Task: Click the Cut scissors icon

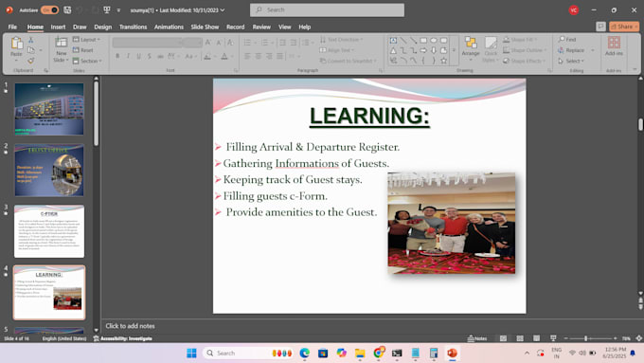Action: pyautogui.click(x=31, y=40)
